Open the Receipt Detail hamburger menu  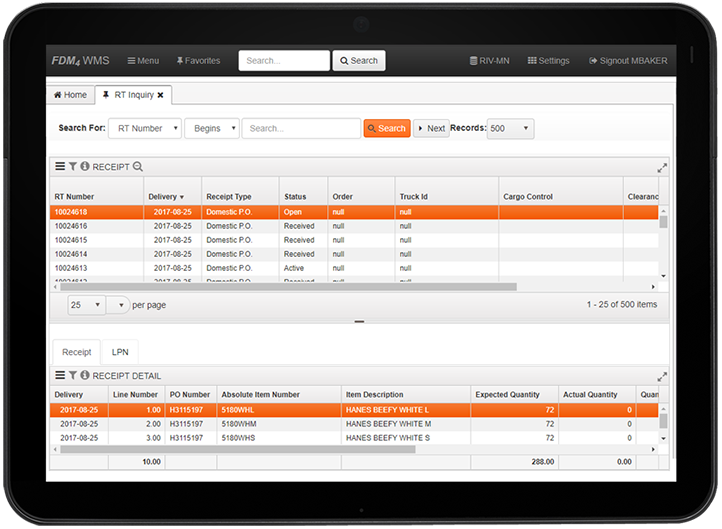60,375
